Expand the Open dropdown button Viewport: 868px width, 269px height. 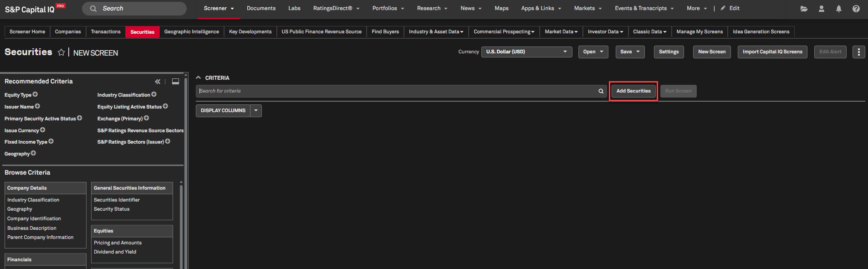point(593,52)
